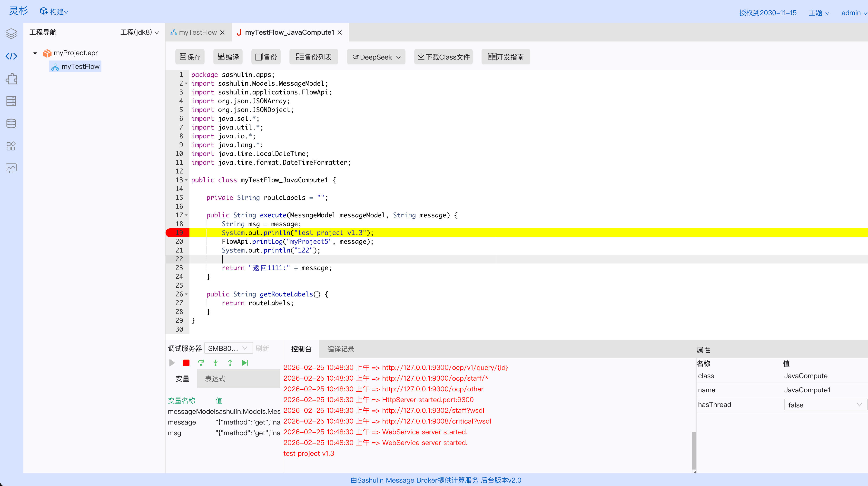Click the step into debug icon
Viewport: 868px width, 486px height.
216,363
